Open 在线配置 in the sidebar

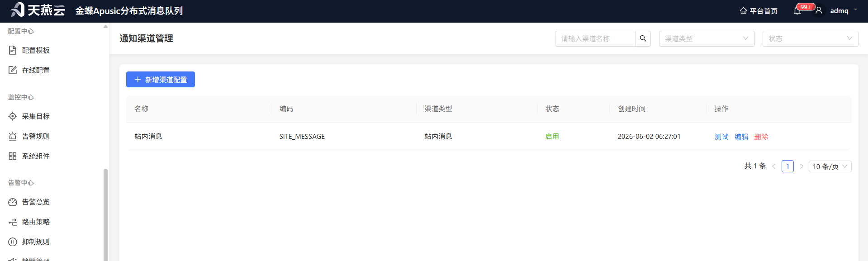pos(36,70)
